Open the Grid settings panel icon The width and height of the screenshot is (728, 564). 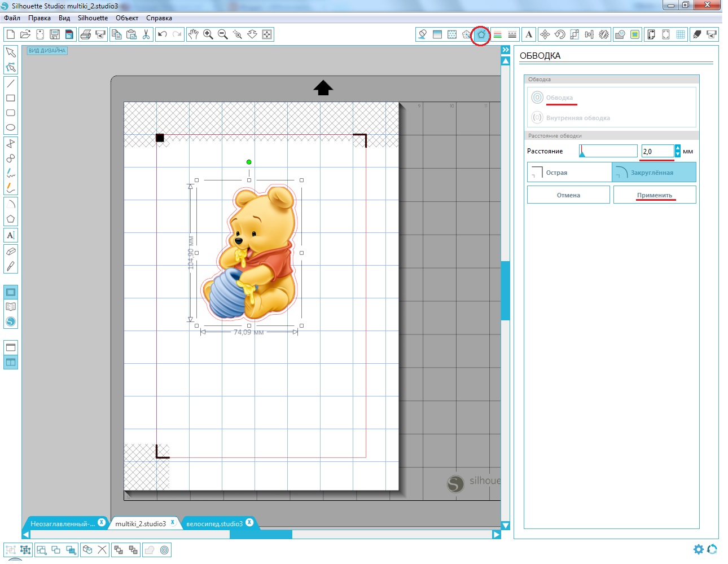(x=681, y=34)
